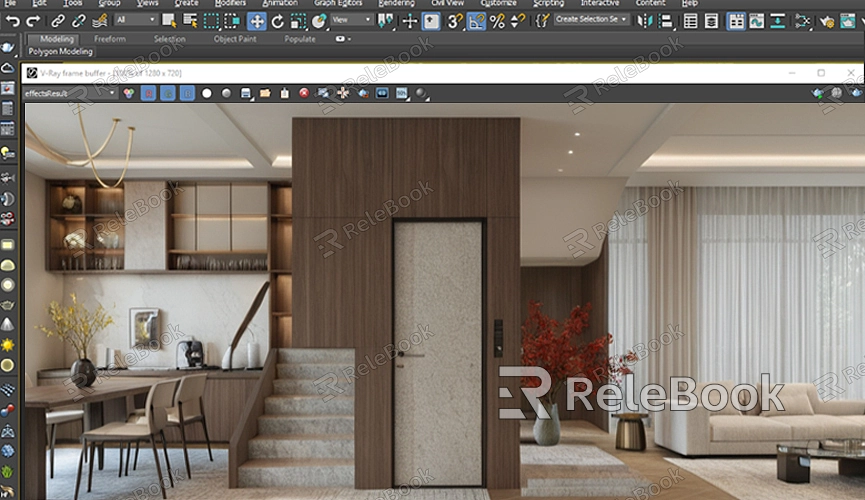Clear the image in frame buffer

[304, 93]
